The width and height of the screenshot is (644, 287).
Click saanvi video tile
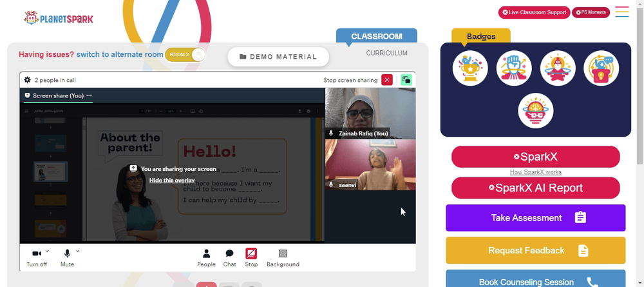[x=370, y=165]
